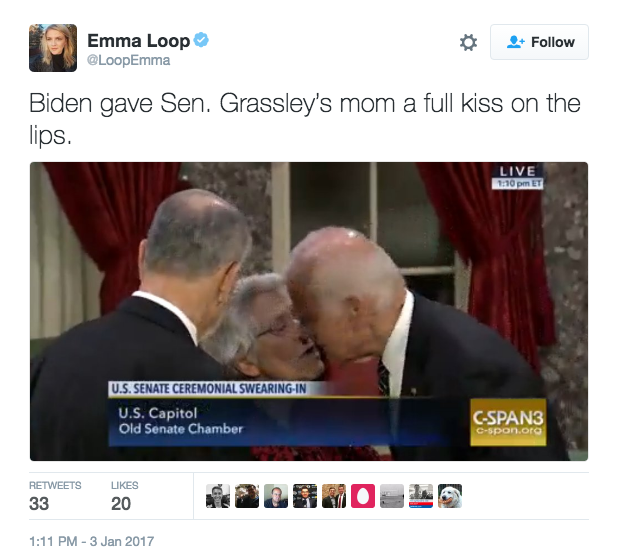620x556 pixels.
Task: Click Emma Loop's profile avatar
Action: (53, 49)
